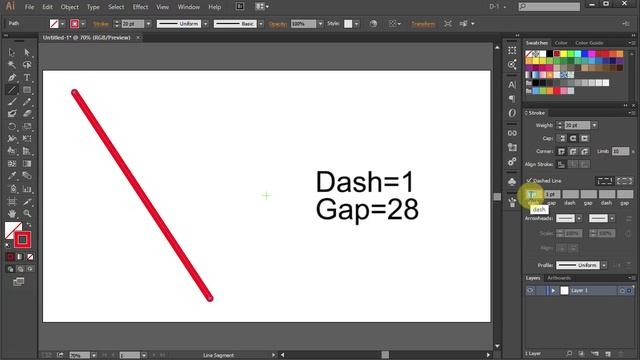Open the Window menu

(189, 7)
